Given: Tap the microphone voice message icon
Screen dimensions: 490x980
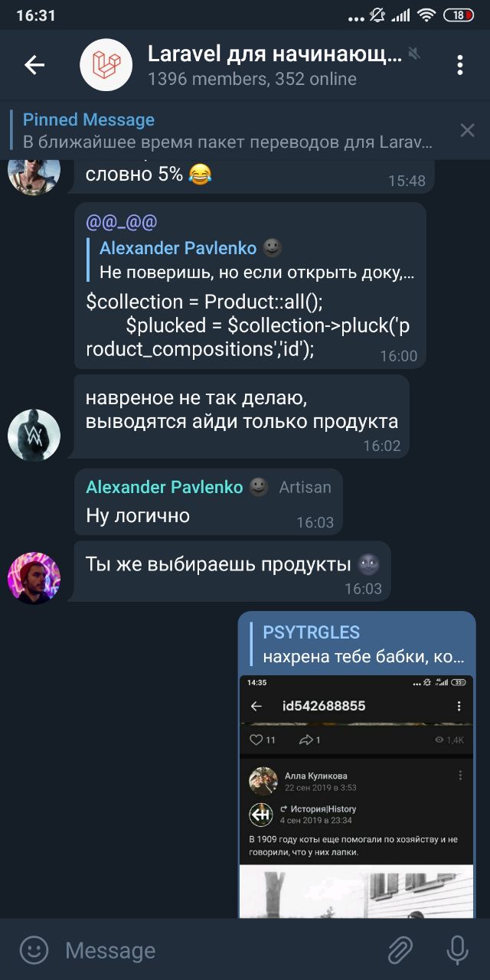Looking at the screenshot, I should 457,950.
